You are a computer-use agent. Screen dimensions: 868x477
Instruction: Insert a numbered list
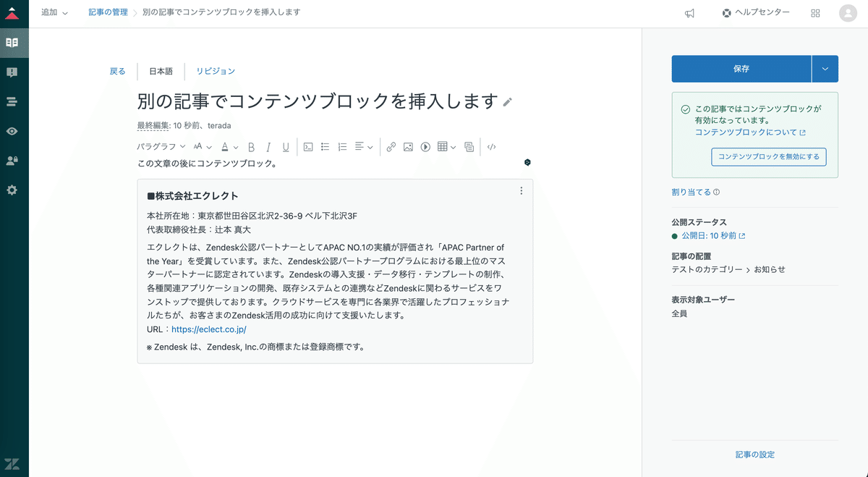tap(343, 147)
